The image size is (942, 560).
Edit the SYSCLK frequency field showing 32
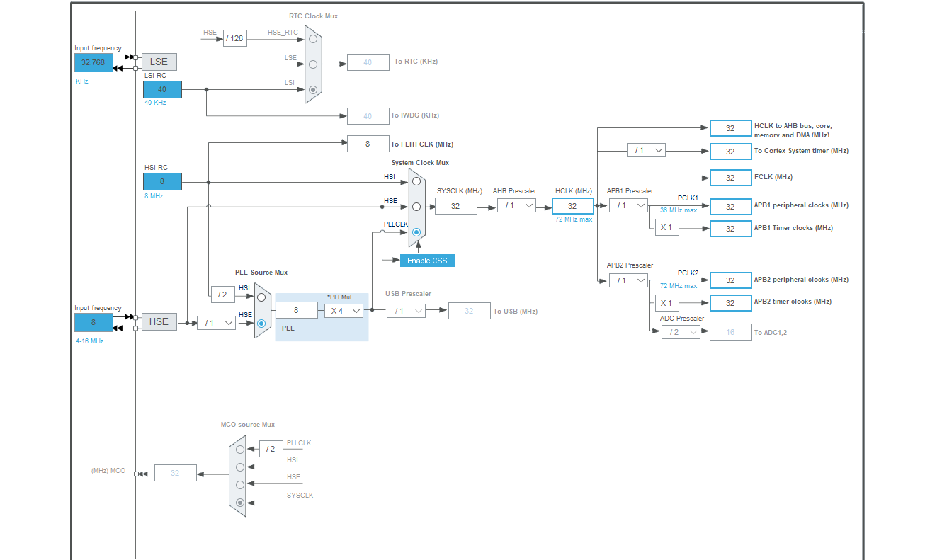pyautogui.click(x=455, y=205)
